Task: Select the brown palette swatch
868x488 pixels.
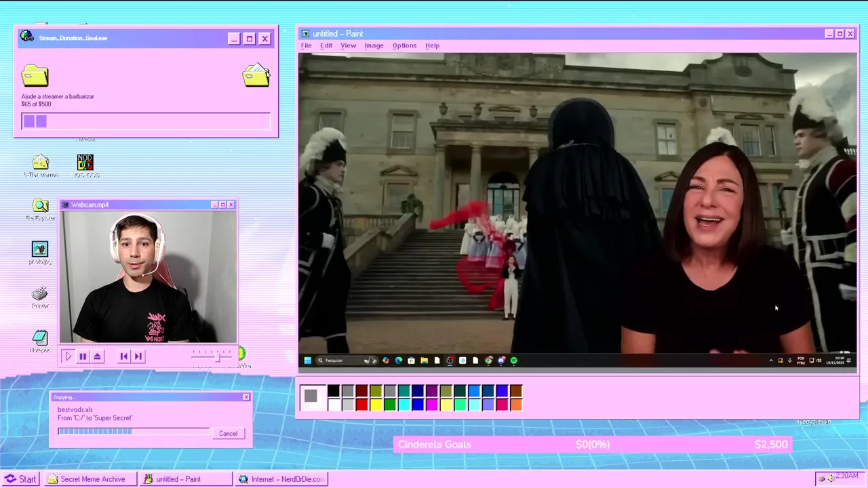Action: [x=516, y=390]
